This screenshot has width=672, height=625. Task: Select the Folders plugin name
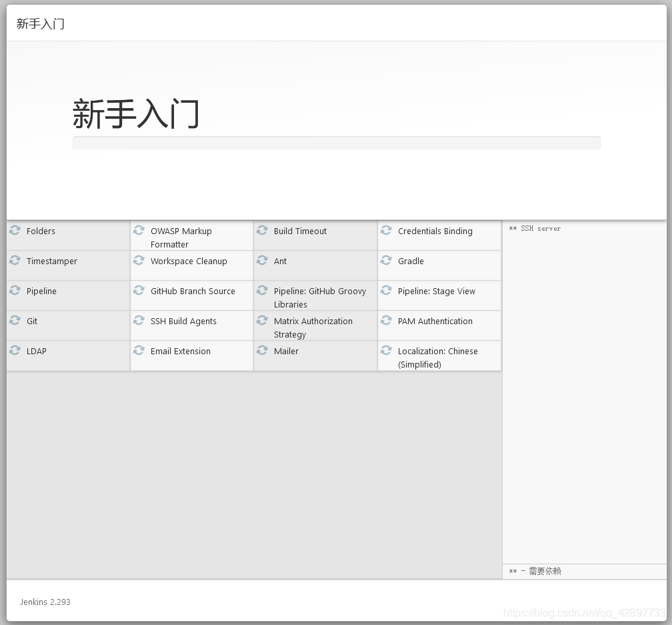coord(41,231)
